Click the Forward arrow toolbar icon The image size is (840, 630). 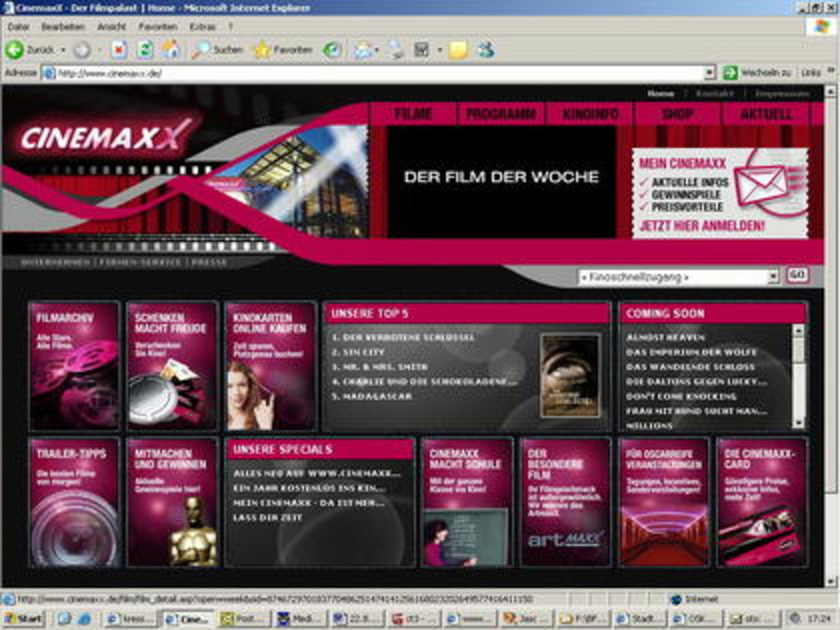(x=82, y=50)
